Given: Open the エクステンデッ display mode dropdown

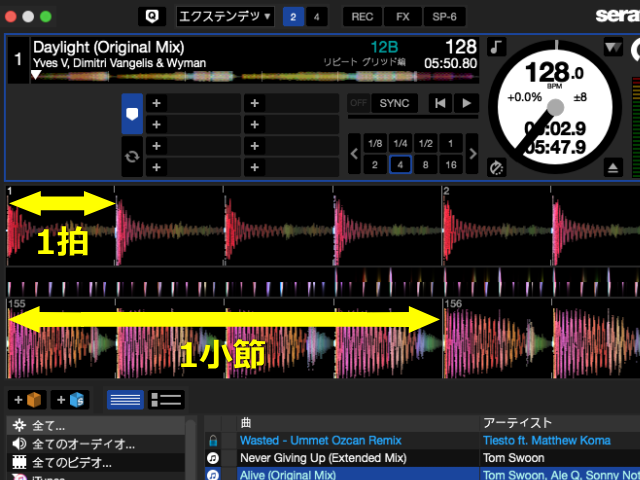Looking at the screenshot, I should click(225, 17).
